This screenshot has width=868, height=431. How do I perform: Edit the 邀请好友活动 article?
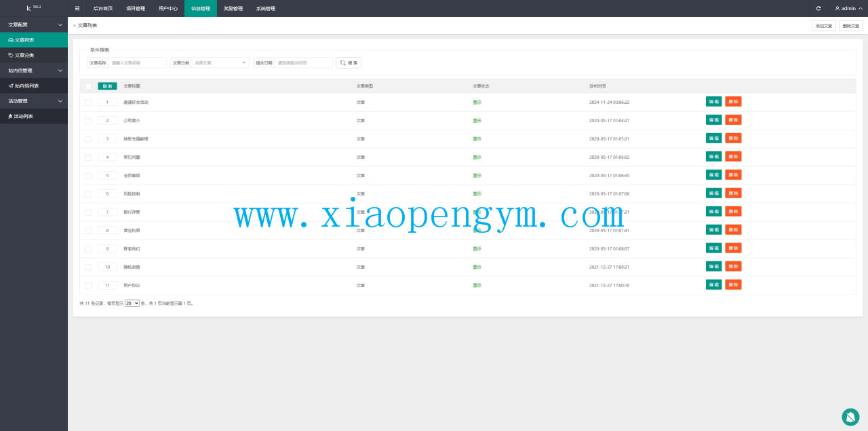tap(713, 102)
